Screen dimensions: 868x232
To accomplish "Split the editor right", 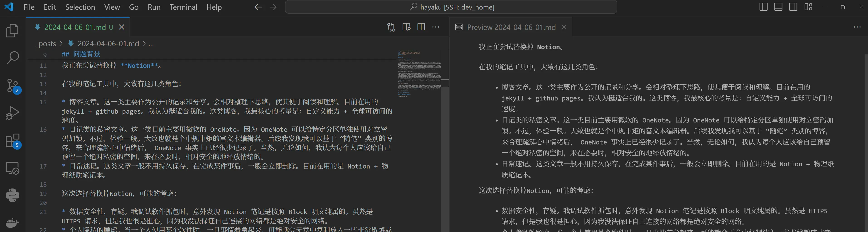I will click(x=421, y=27).
